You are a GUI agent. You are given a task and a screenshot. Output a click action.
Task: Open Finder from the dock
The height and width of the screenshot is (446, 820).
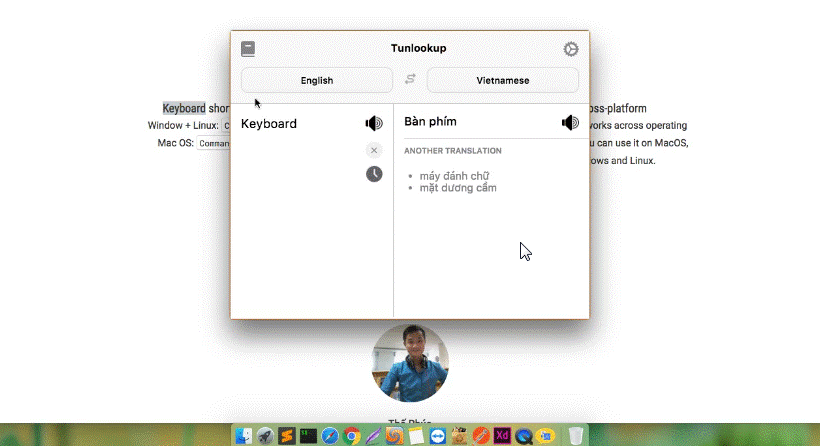tap(243, 436)
